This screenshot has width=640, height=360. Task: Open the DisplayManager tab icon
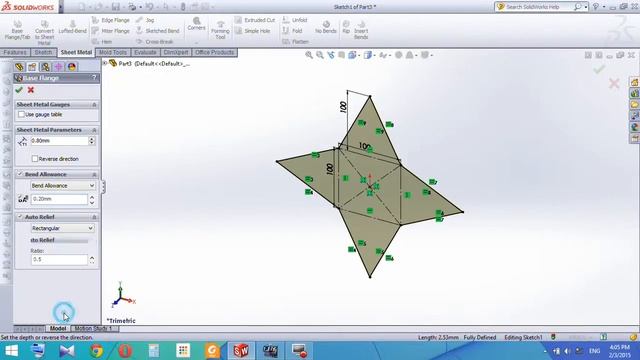pos(72,67)
